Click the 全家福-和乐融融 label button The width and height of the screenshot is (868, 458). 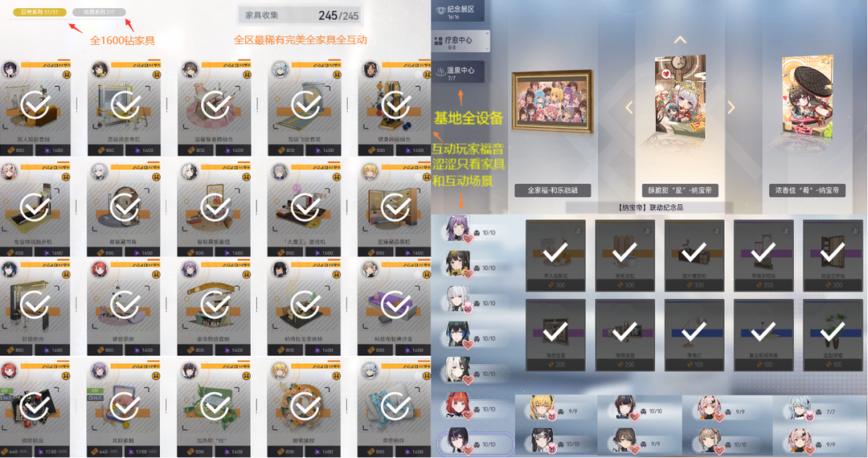coord(552,190)
